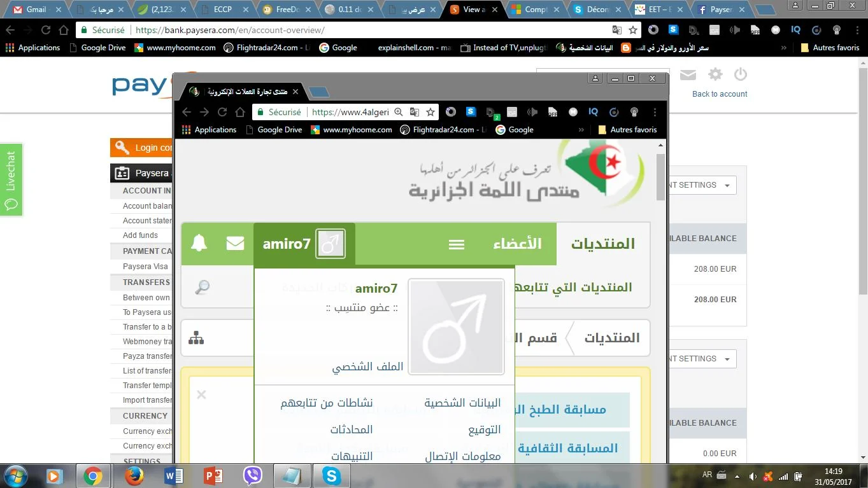Open the الملف الشخصي profile link
The height and width of the screenshot is (488, 868).
pyautogui.click(x=367, y=367)
